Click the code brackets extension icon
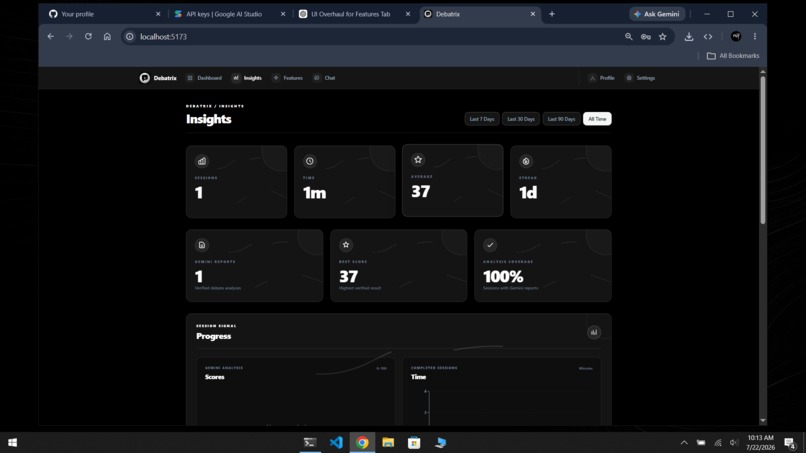806x453 pixels. pyautogui.click(x=708, y=37)
